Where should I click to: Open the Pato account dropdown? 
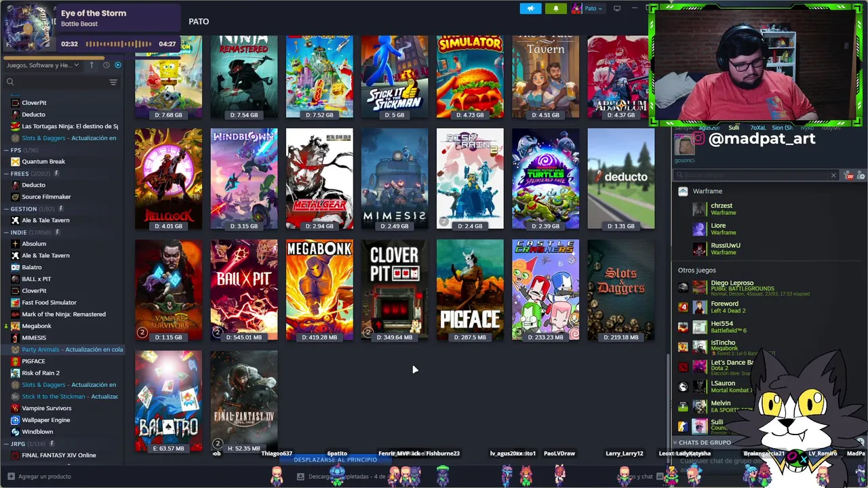(x=587, y=8)
